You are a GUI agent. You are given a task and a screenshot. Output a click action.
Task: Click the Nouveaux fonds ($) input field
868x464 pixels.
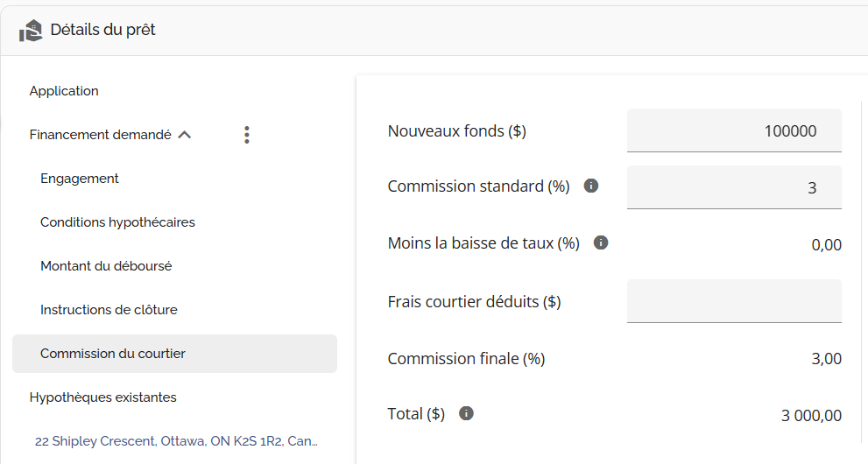(x=734, y=131)
